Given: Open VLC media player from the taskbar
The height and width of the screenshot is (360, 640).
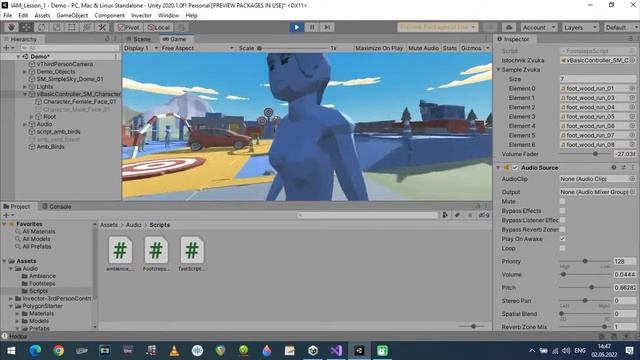Looking at the screenshot, I should tap(174, 351).
